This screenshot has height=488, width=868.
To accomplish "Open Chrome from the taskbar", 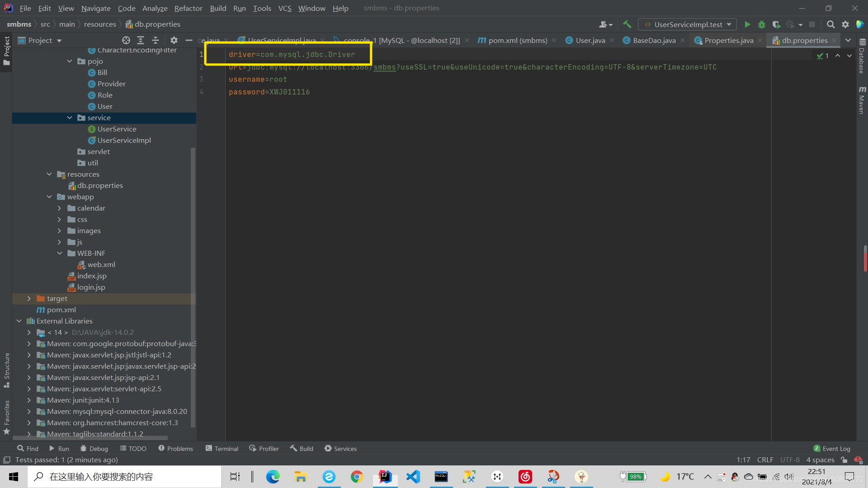I will coord(357,477).
